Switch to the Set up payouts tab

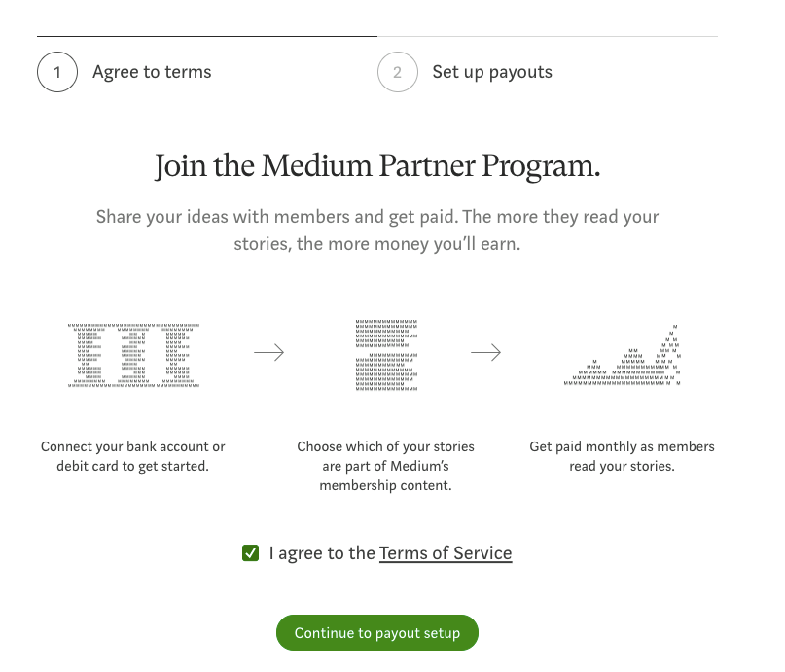[491, 71]
